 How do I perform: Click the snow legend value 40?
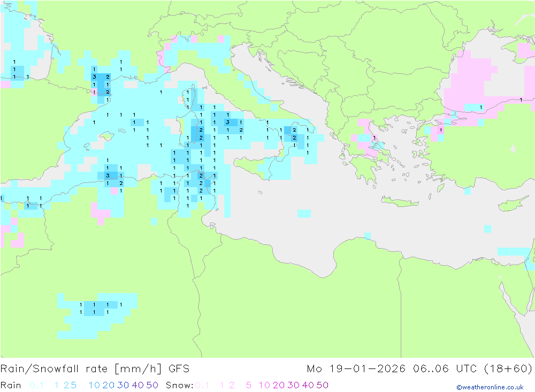click(x=308, y=385)
